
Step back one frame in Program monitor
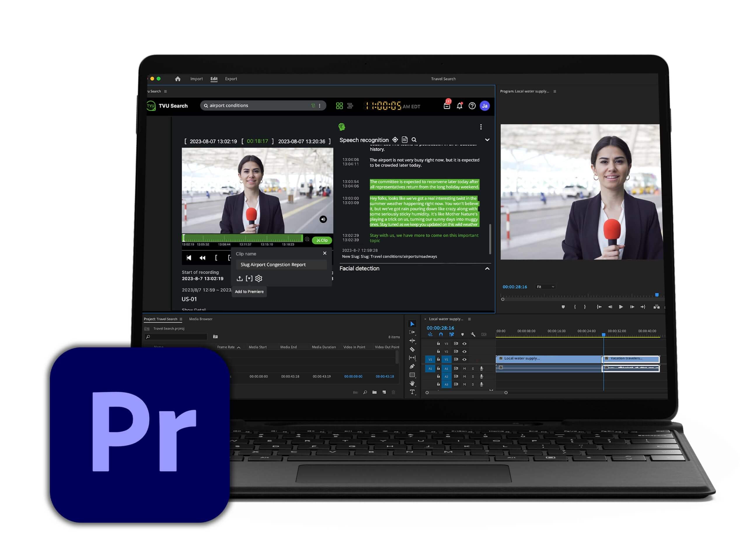pyautogui.click(x=610, y=307)
